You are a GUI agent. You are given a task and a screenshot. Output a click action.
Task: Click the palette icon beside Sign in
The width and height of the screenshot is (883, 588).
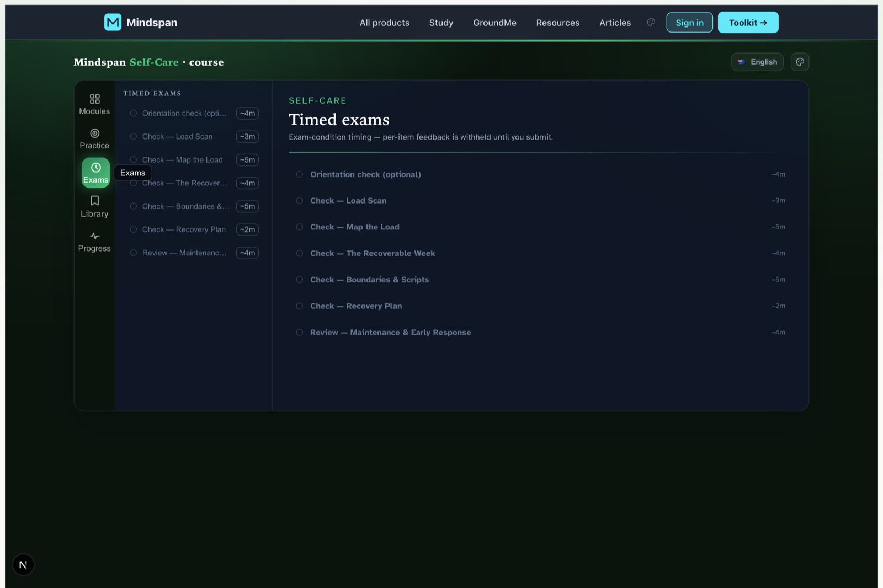coord(651,22)
